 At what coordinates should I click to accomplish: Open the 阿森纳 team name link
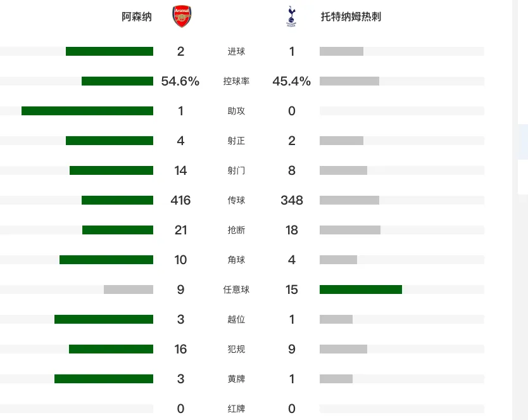pyautogui.click(x=137, y=16)
